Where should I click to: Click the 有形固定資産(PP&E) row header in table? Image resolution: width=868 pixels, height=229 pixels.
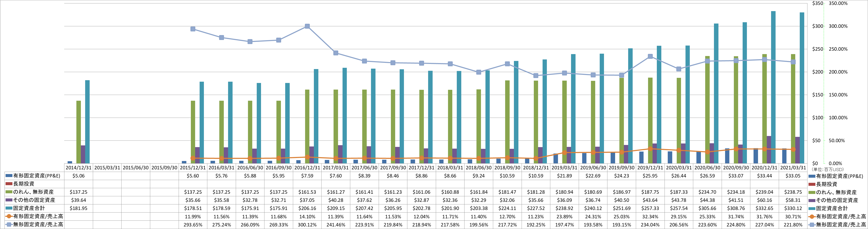coord(37,176)
